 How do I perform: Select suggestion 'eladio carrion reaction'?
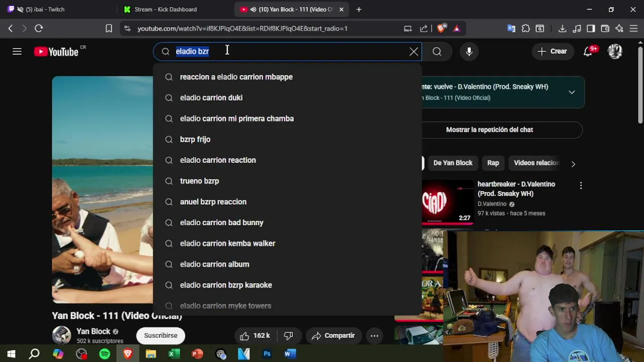[x=287, y=160]
